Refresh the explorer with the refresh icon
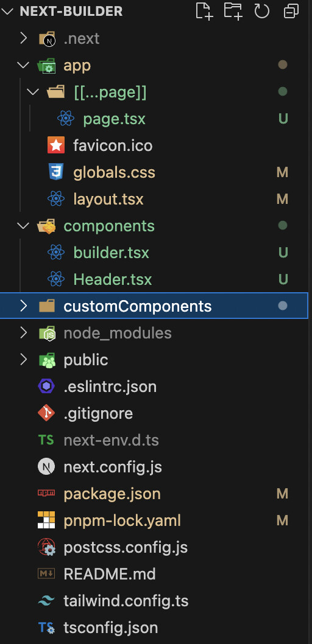The height and width of the screenshot is (644, 312). (x=261, y=11)
